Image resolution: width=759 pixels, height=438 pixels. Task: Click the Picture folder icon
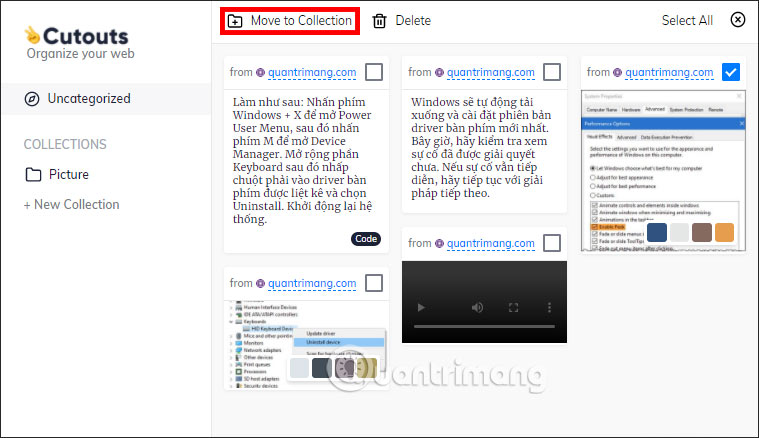(x=33, y=175)
